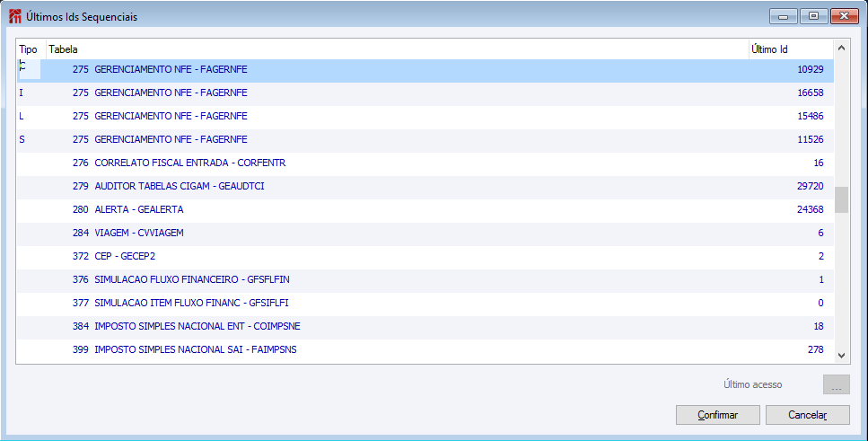This screenshot has width=868, height=441.
Task: Select SIMULACAO ITEM FLUXO FINANC - GFSIFLFI row
Action: point(425,303)
